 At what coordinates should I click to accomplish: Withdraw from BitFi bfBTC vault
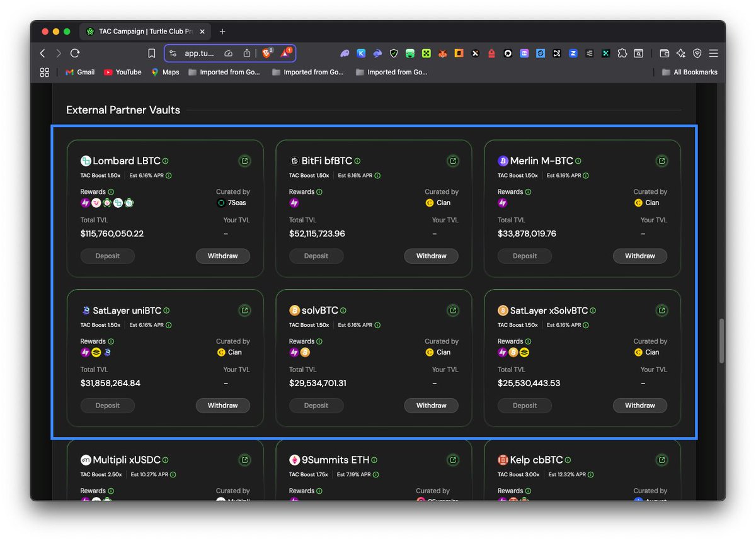tap(432, 256)
